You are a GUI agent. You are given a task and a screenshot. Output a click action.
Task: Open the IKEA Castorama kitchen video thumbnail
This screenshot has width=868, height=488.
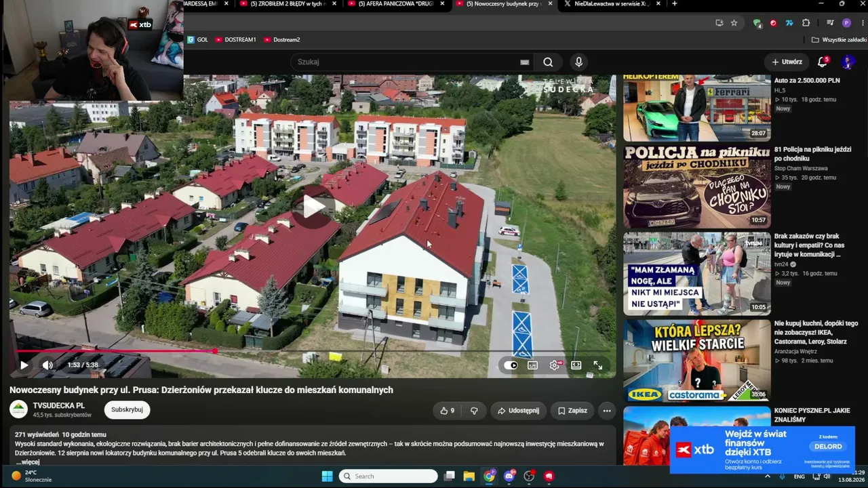697,361
